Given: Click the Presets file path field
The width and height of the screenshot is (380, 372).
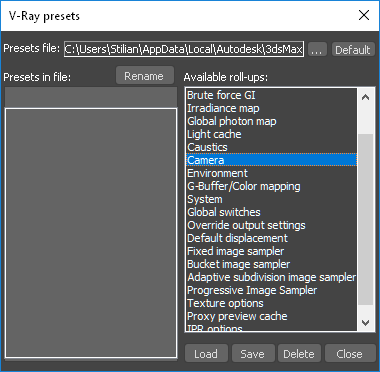Looking at the screenshot, I should click(x=184, y=49).
